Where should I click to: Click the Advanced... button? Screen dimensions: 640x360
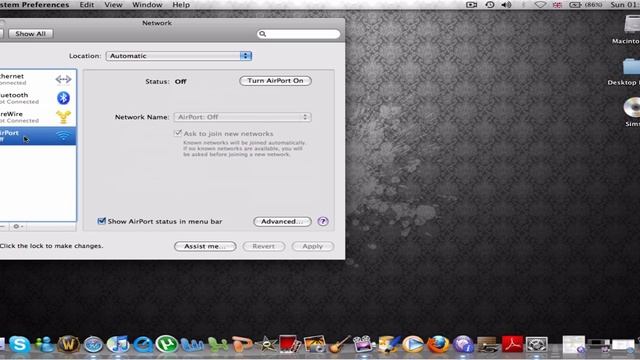(282, 221)
